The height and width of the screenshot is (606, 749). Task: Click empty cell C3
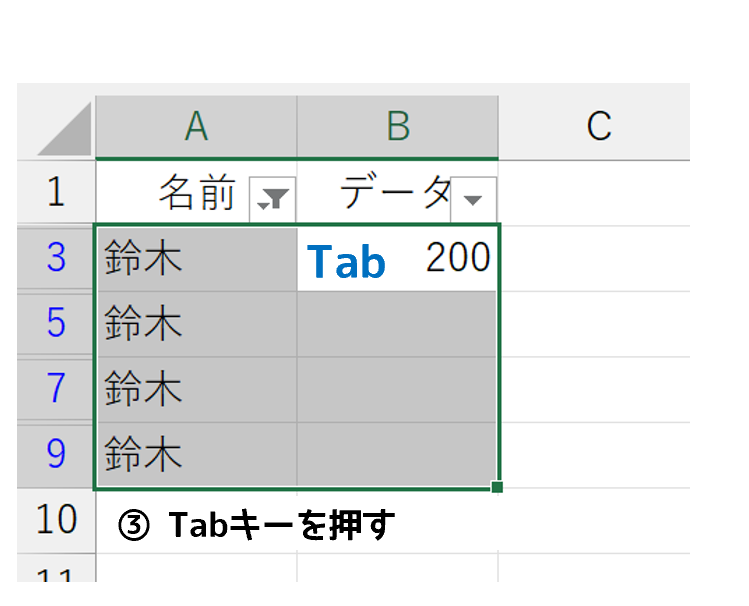pos(598,258)
